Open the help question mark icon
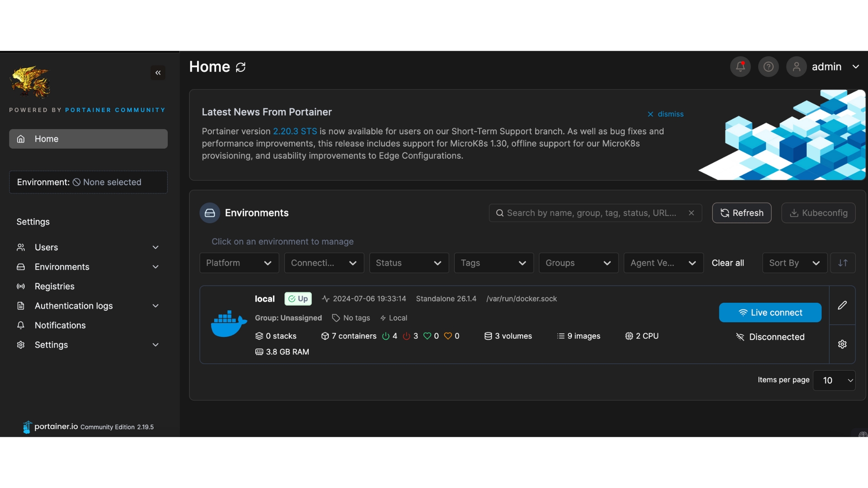The image size is (868, 488). coord(768,67)
